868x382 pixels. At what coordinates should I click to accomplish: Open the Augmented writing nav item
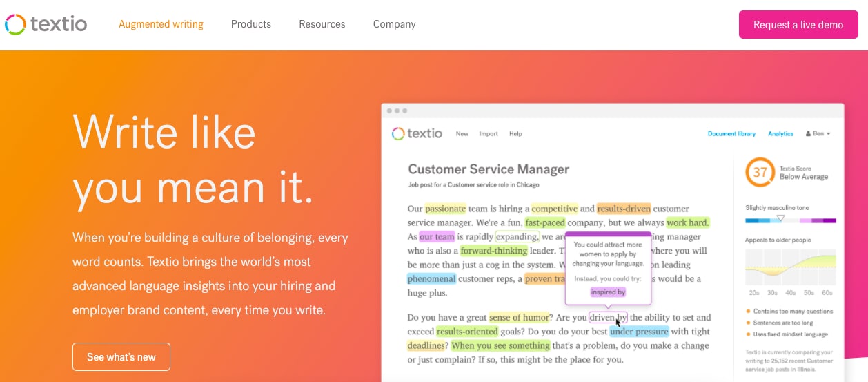[x=161, y=24]
